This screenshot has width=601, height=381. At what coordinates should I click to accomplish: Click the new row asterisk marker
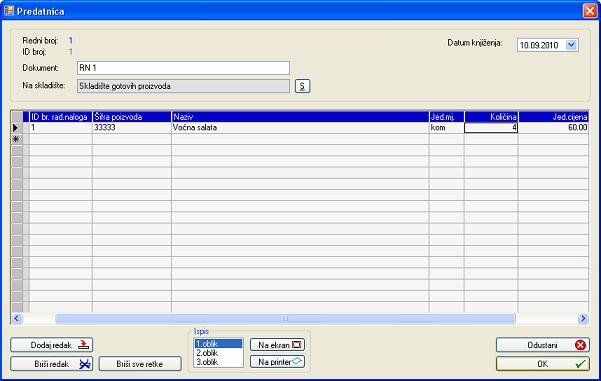click(x=16, y=139)
